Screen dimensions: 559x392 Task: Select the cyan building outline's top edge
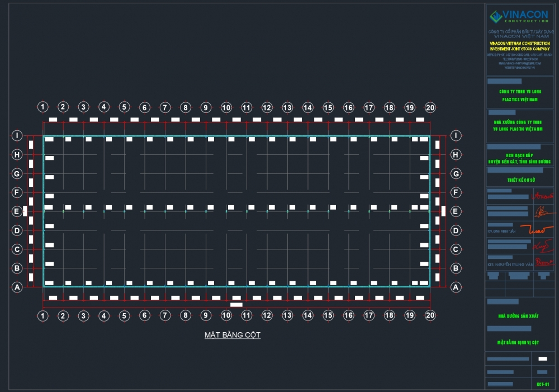click(235, 136)
